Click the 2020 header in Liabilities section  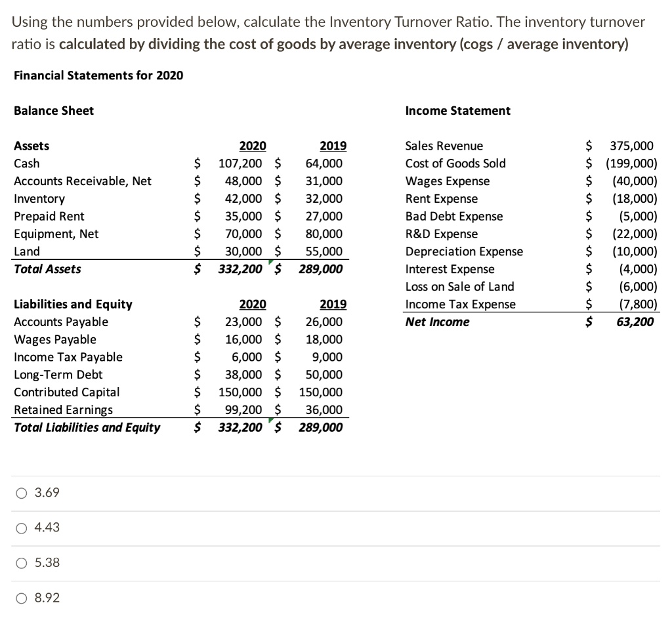point(253,304)
